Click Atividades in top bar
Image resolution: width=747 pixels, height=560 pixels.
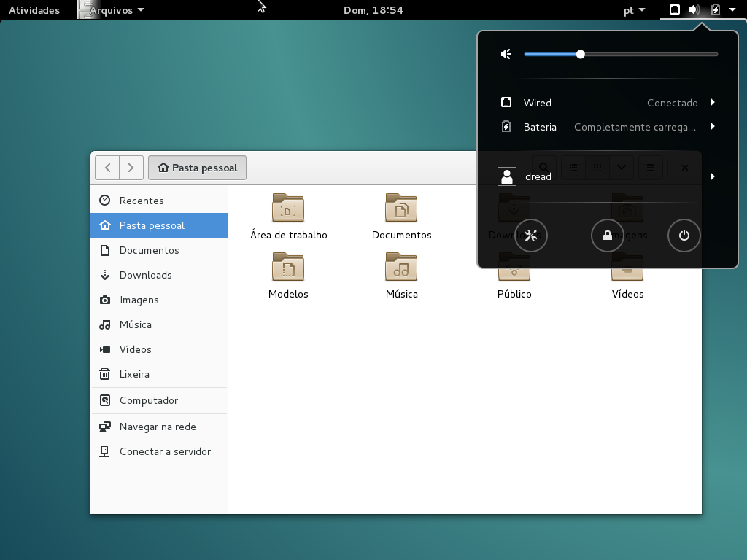[x=34, y=10]
